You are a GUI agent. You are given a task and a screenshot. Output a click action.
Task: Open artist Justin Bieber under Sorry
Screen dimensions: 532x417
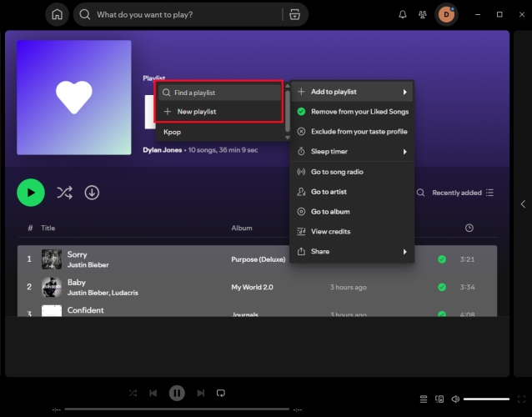pos(88,265)
